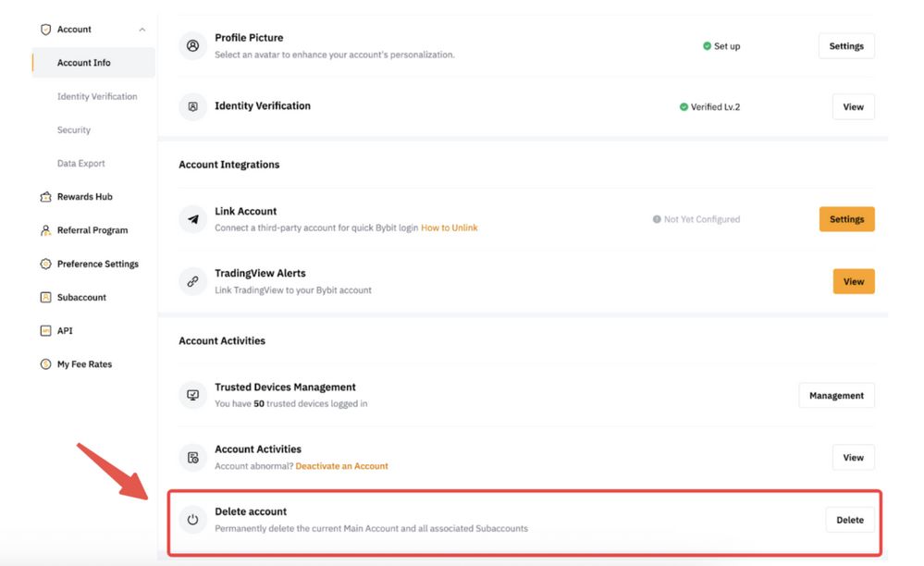924x566 pixels.
Task: Open the How to Unlink link
Action: coord(449,228)
